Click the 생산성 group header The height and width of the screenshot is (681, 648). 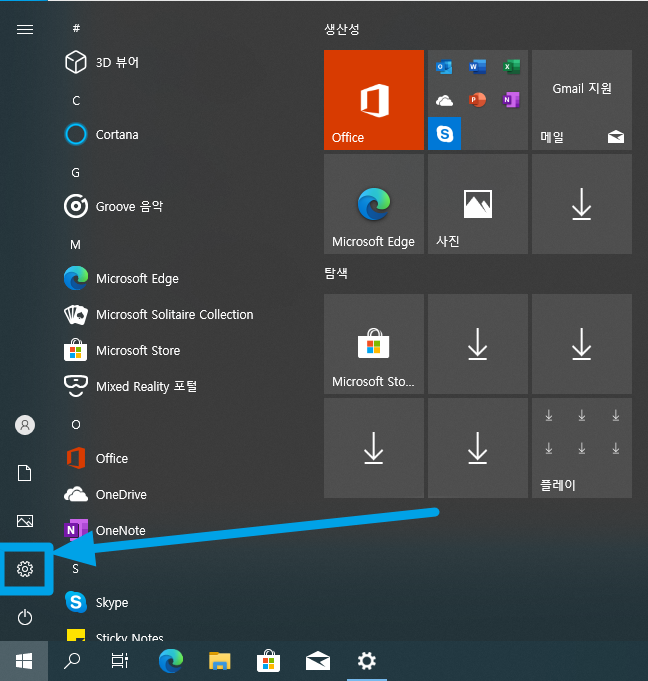click(x=342, y=29)
